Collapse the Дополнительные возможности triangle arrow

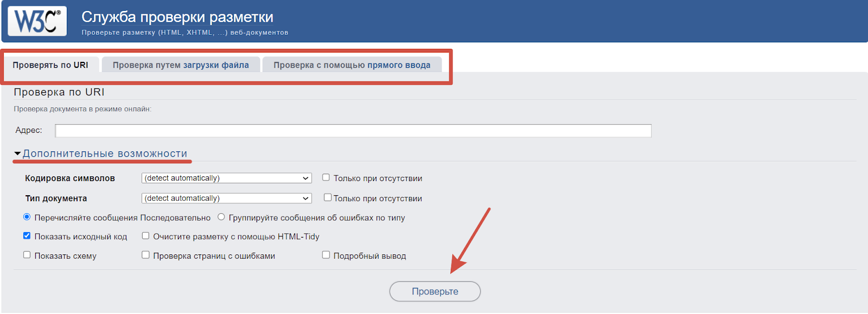[x=17, y=153]
